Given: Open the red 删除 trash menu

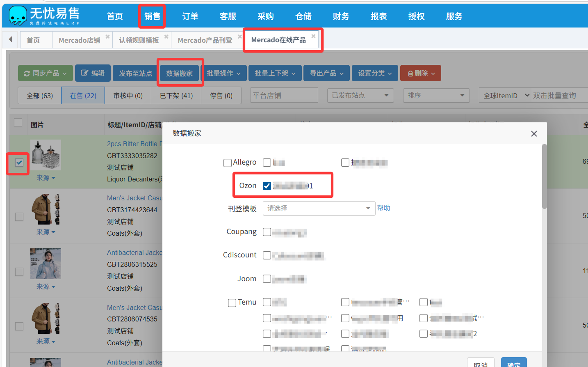Looking at the screenshot, I should (x=420, y=73).
